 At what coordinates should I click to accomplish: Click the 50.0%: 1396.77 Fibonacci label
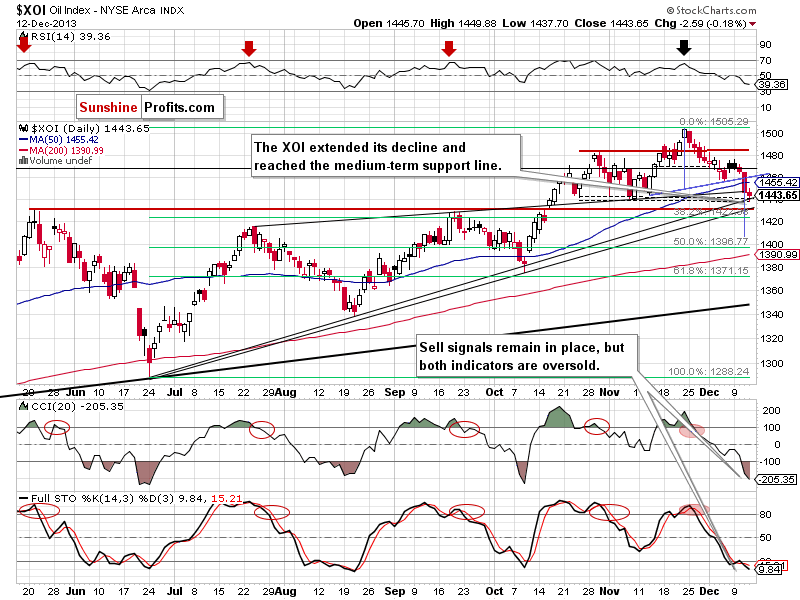[711, 241]
